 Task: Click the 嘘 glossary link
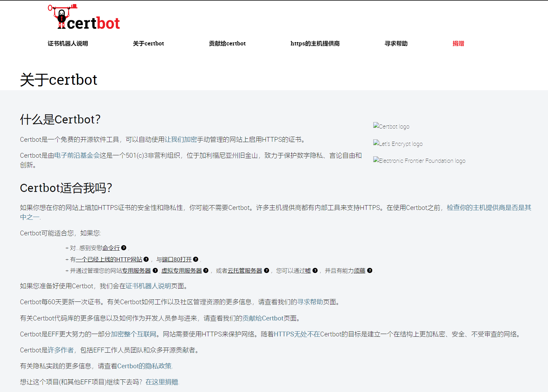[x=308, y=271]
